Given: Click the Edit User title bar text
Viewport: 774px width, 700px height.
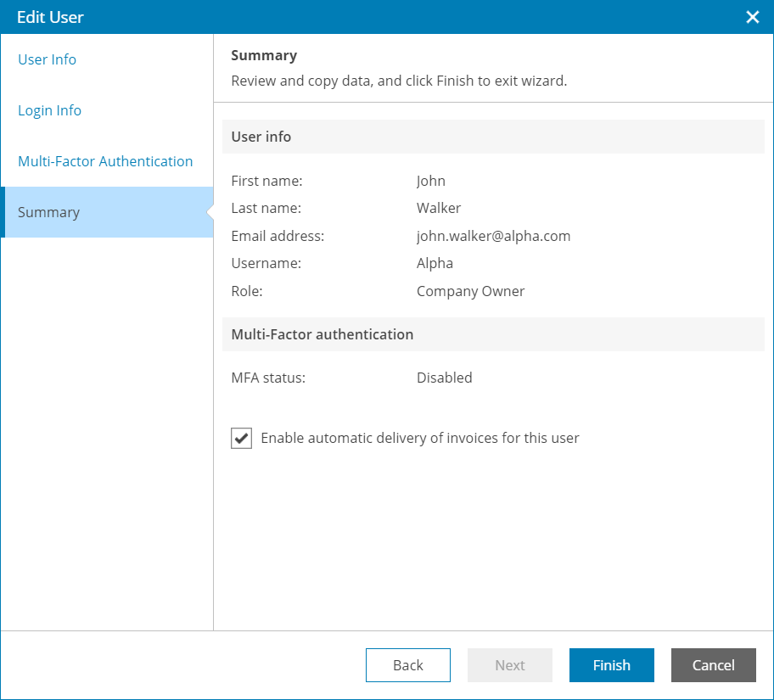Looking at the screenshot, I should click(x=50, y=17).
